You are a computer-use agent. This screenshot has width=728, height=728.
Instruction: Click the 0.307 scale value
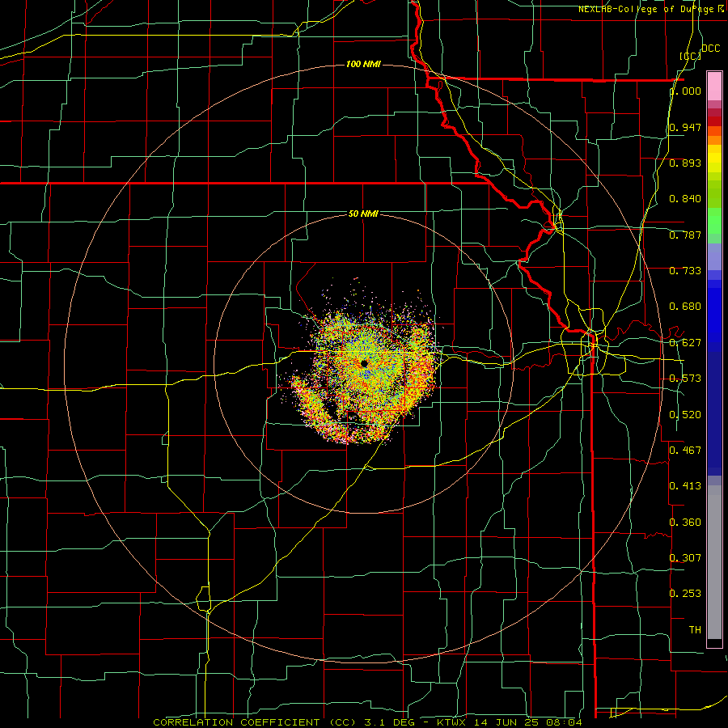pos(685,557)
